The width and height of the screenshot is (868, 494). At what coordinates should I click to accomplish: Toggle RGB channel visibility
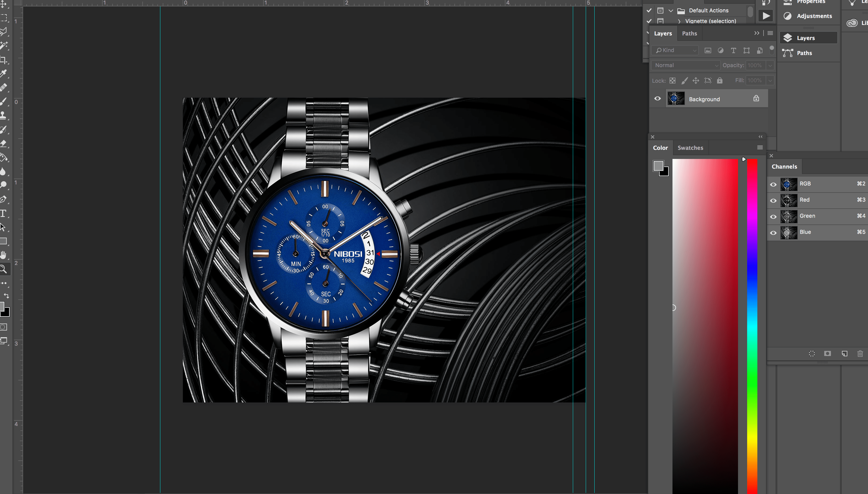point(773,184)
